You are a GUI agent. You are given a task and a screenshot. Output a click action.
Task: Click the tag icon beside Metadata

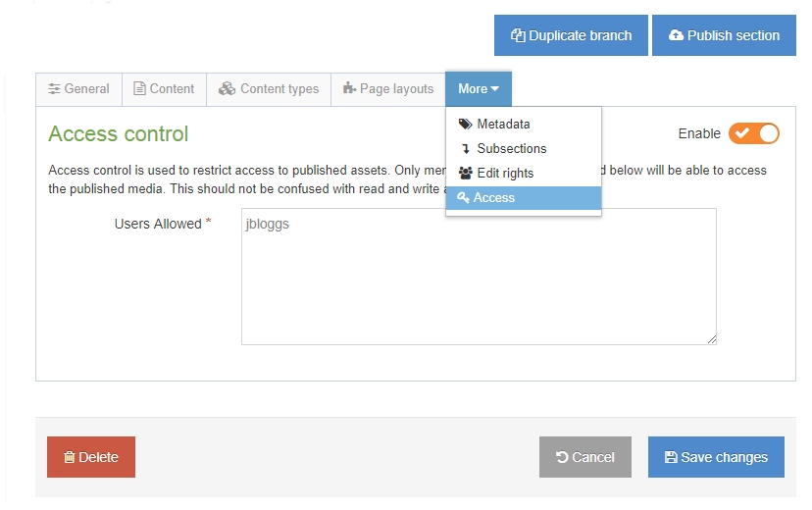[465, 125]
